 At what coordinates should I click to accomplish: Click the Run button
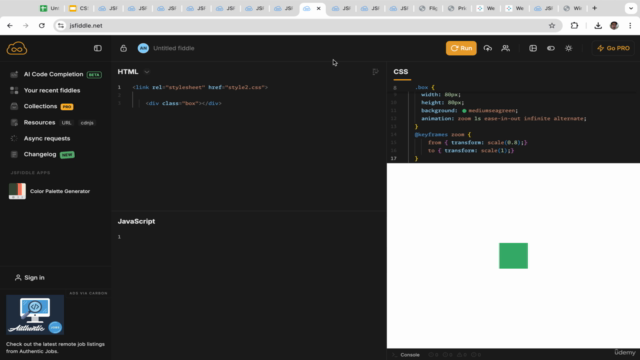click(x=461, y=48)
